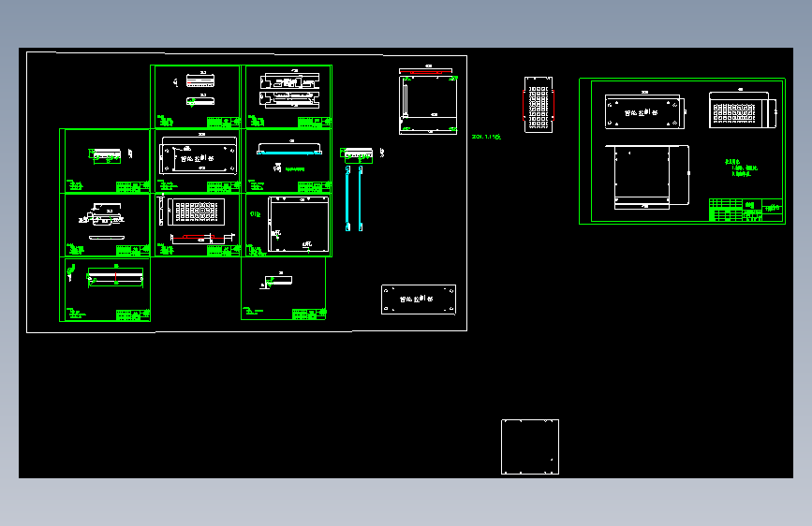Click the flat strip below the clip profile

coord(107,238)
